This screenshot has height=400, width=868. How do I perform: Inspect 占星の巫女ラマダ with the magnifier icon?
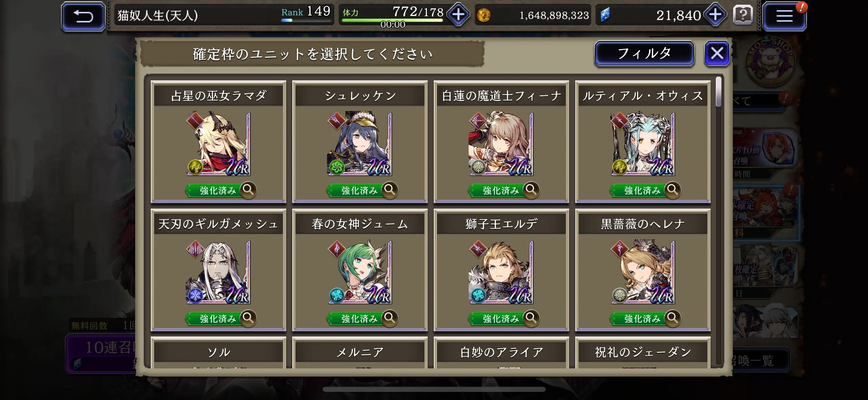pos(248,190)
